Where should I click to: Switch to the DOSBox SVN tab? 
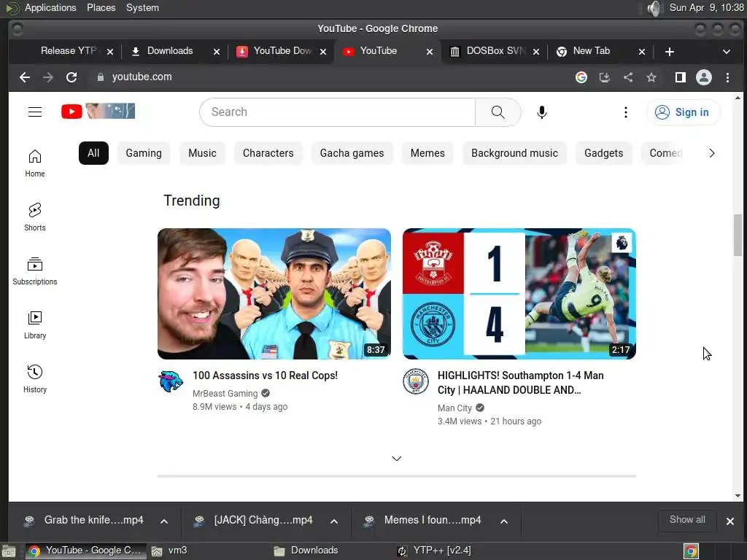coord(494,51)
